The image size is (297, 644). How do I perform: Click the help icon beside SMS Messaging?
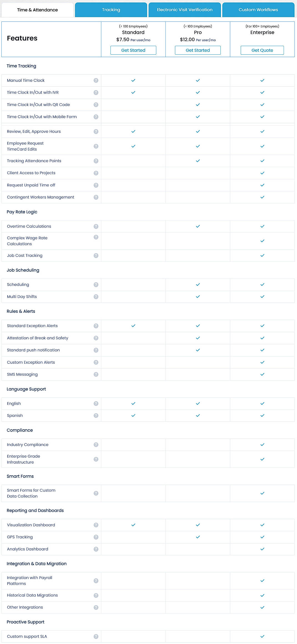click(96, 374)
